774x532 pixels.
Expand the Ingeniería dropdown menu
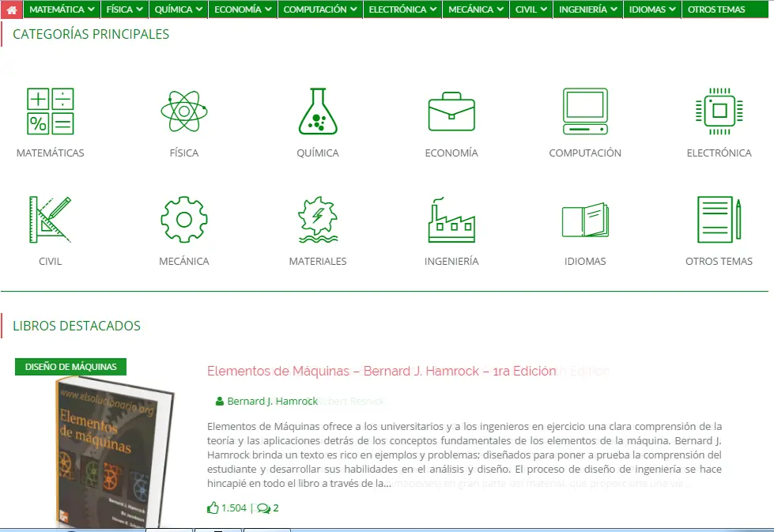point(588,9)
